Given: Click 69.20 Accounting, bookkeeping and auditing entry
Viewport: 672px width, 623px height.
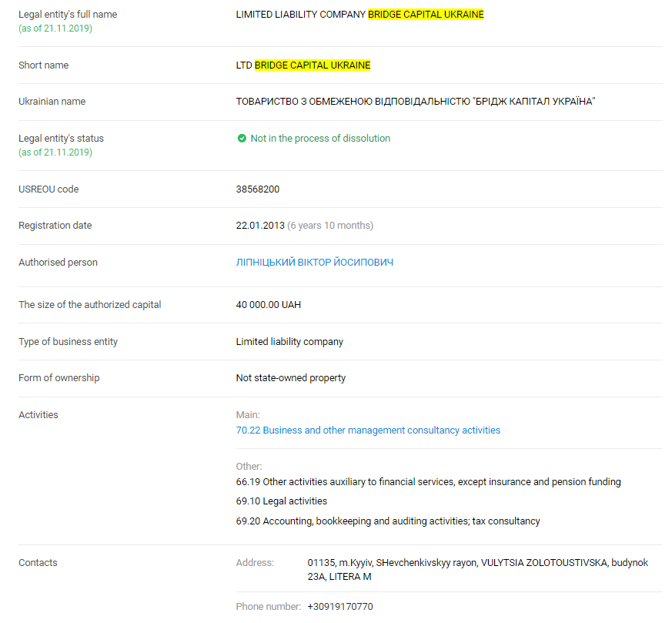Looking at the screenshot, I should tap(388, 521).
